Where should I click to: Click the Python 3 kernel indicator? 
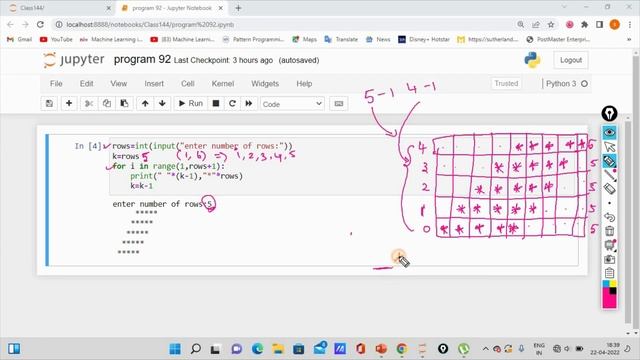click(567, 84)
